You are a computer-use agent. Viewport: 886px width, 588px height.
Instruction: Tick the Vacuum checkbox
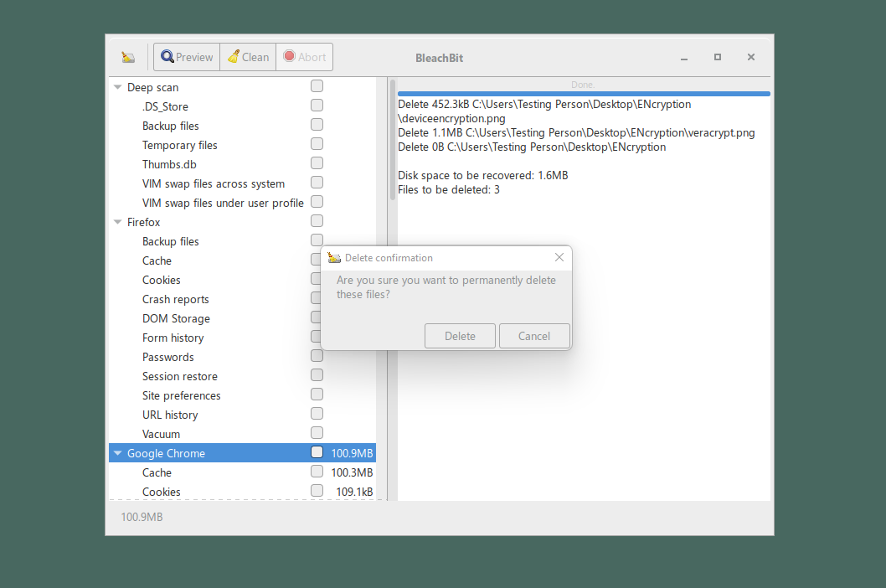(317, 432)
